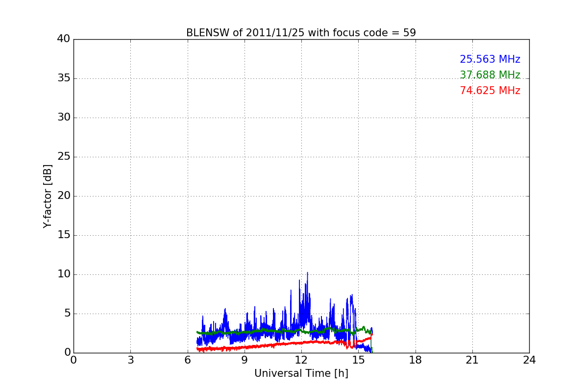
Task: Click the 'Universal Time [h]' axis label
Action: [301, 373]
